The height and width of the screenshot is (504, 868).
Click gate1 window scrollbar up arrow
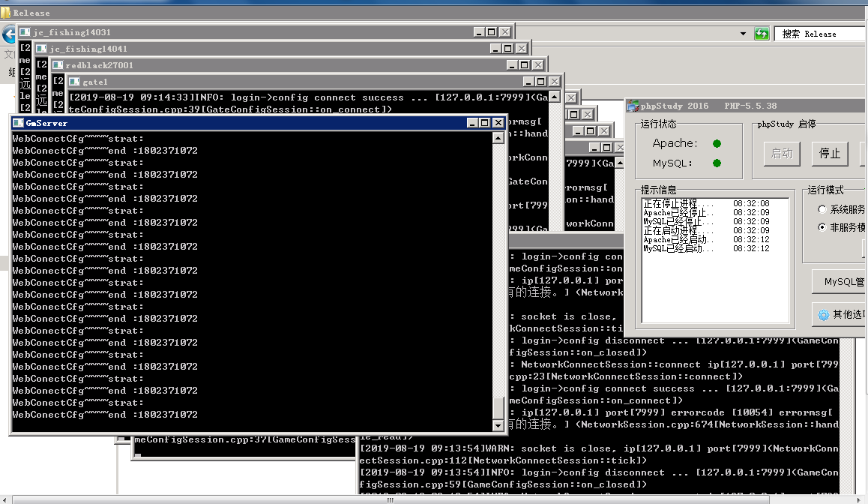coord(554,97)
